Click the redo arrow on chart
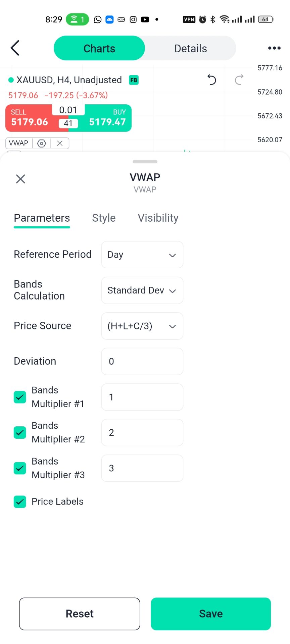This screenshot has width=290, height=644. (239, 80)
